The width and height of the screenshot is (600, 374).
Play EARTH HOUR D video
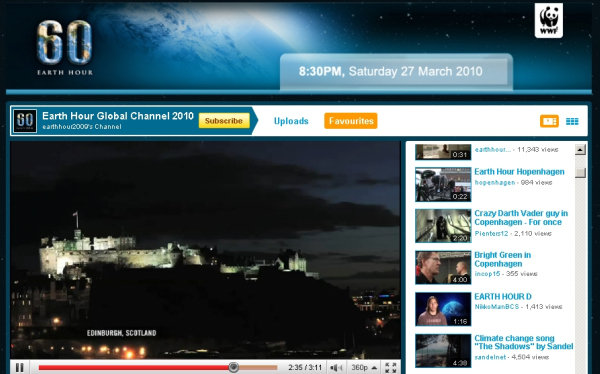click(x=503, y=296)
